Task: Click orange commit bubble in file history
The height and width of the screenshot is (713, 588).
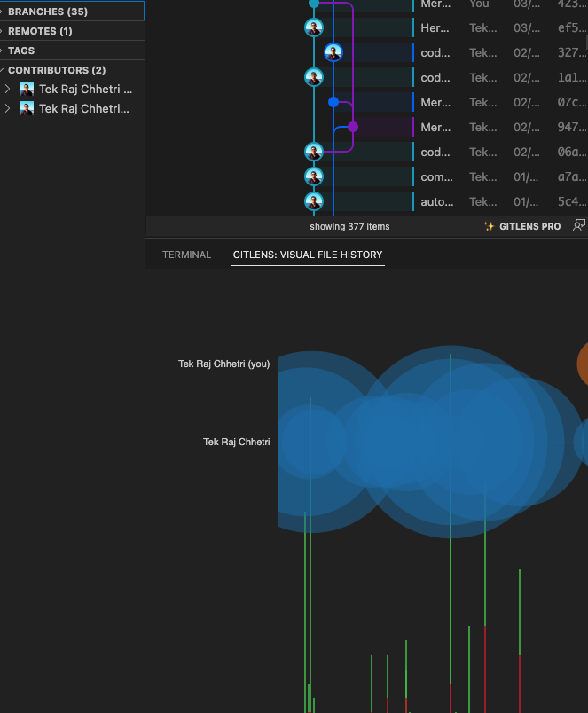Action: click(583, 364)
